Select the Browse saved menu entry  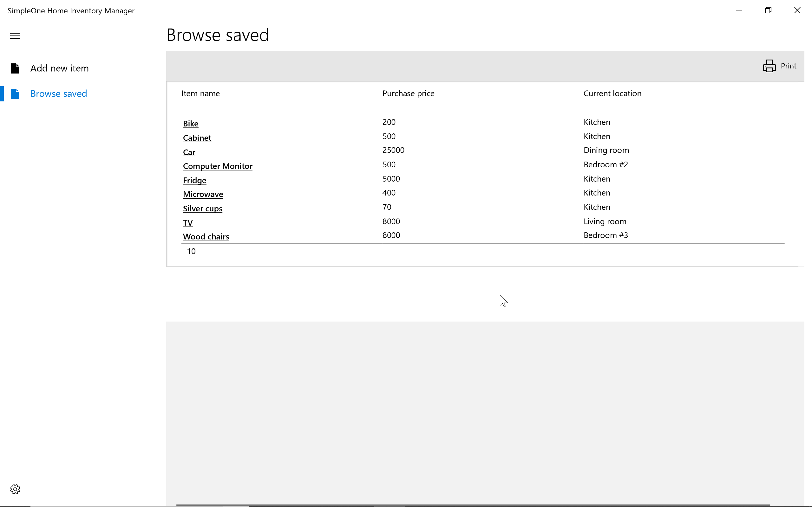(x=59, y=93)
